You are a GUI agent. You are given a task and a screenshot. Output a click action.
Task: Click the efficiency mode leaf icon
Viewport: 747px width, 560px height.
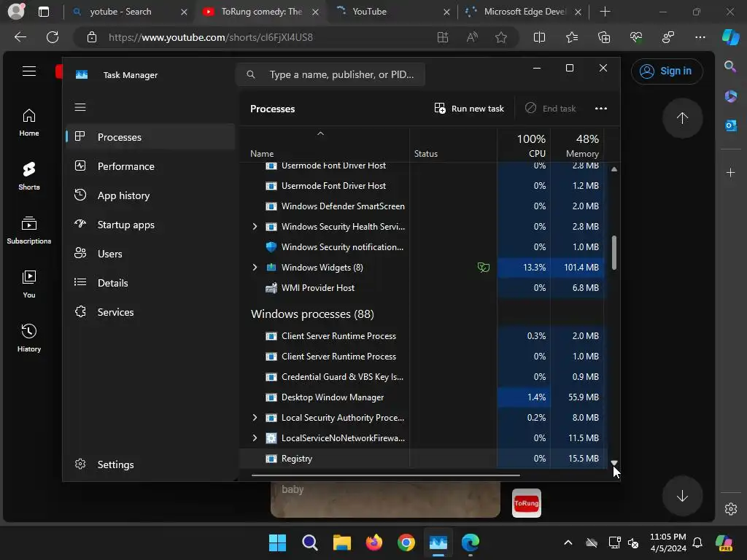tap(483, 268)
